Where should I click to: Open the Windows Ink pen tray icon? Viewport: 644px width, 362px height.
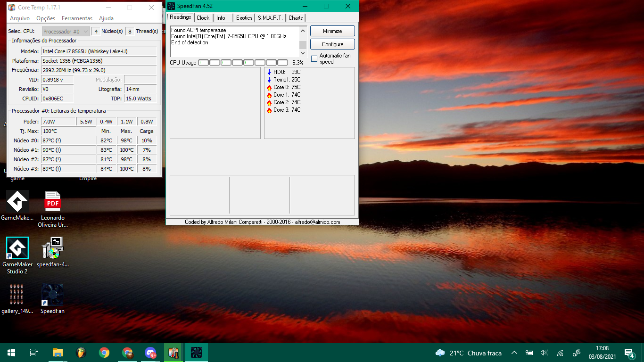pos(576,353)
